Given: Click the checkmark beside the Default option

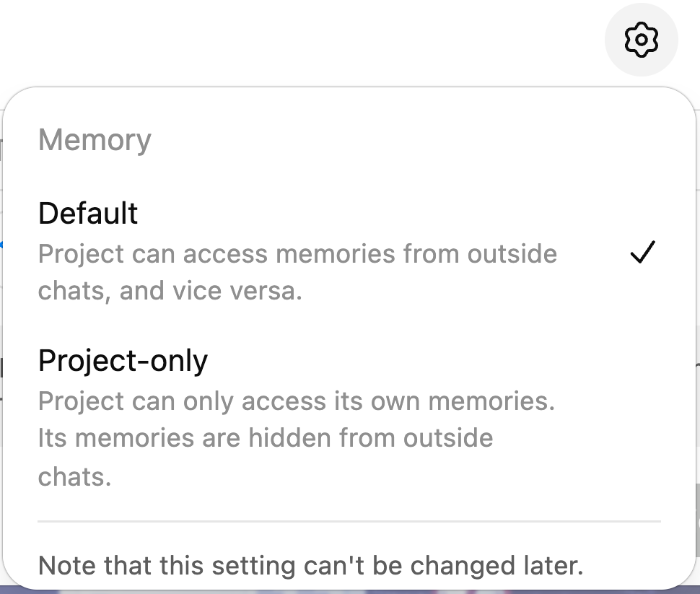Looking at the screenshot, I should [x=642, y=253].
